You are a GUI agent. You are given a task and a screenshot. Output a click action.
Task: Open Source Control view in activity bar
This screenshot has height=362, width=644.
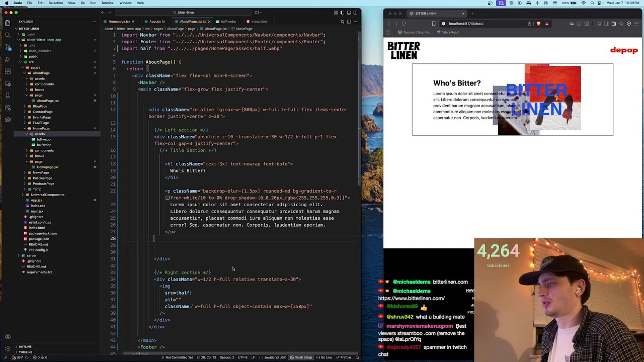8,47
